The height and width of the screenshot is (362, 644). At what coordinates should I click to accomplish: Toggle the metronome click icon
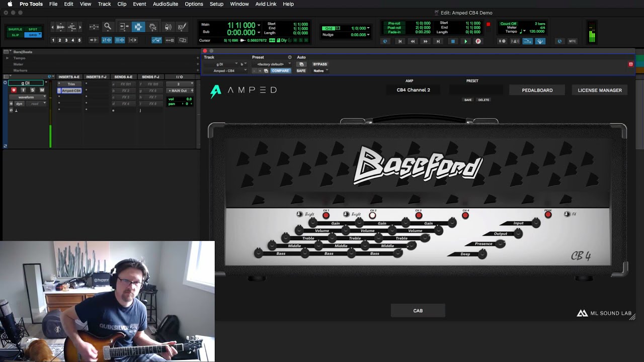pyautogui.click(x=515, y=41)
